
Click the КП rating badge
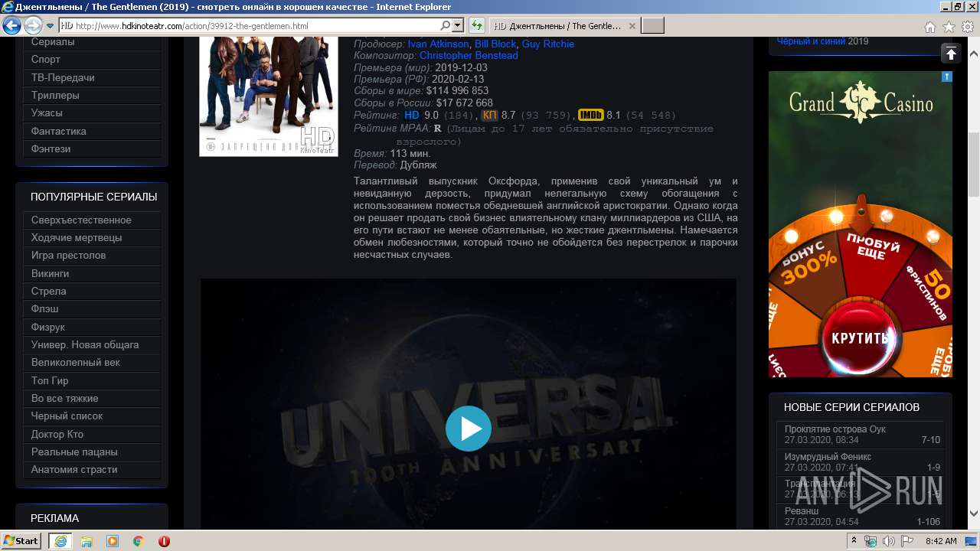pos(489,115)
